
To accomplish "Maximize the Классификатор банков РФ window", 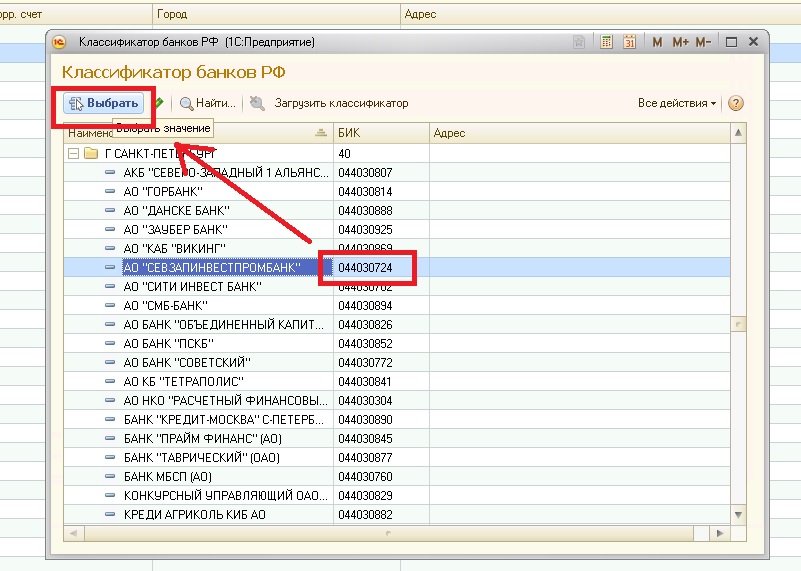I will tap(731, 42).
